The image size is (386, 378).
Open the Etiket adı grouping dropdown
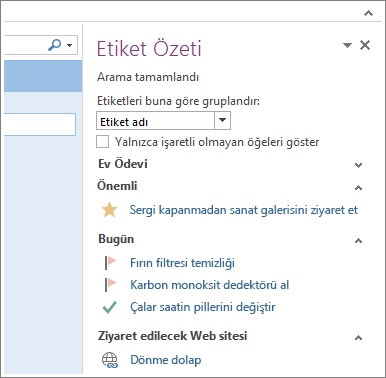pos(222,120)
